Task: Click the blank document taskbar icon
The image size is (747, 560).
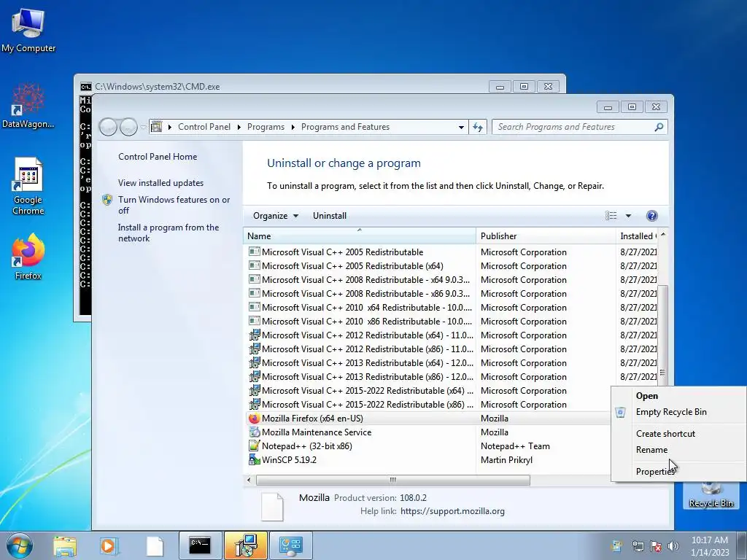Action: tap(155, 546)
